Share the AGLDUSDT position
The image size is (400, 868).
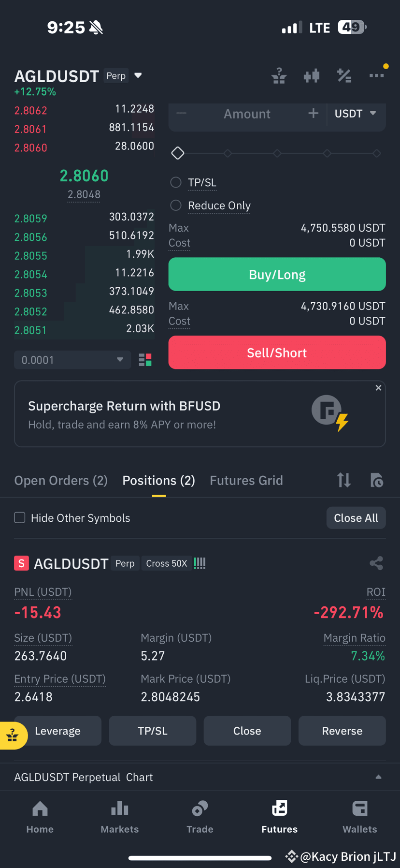[x=376, y=563]
